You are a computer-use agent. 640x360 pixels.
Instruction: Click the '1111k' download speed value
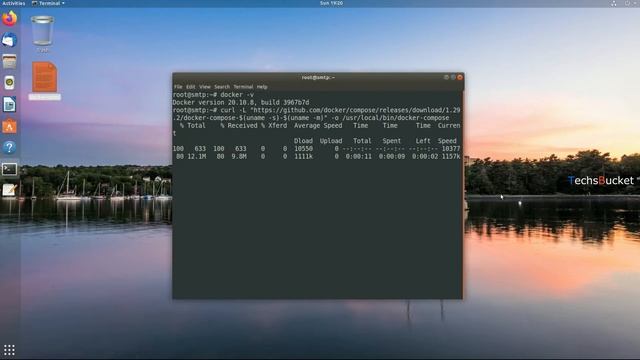303,156
